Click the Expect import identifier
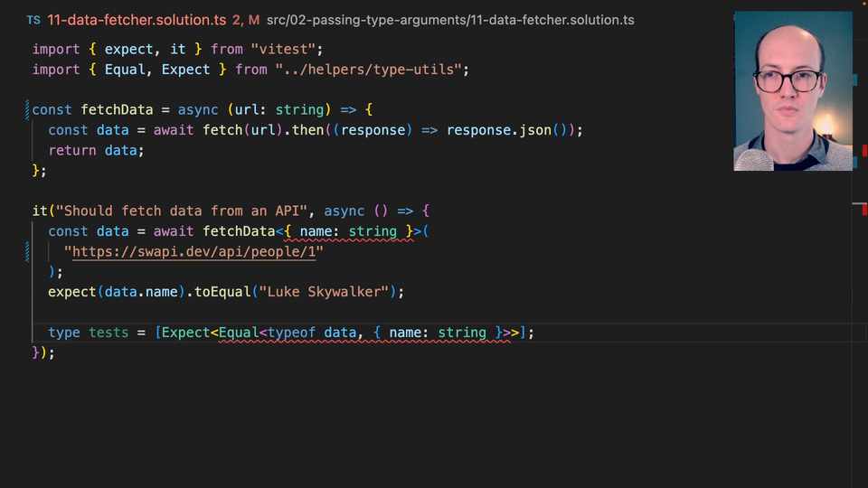 pos(186,70)
